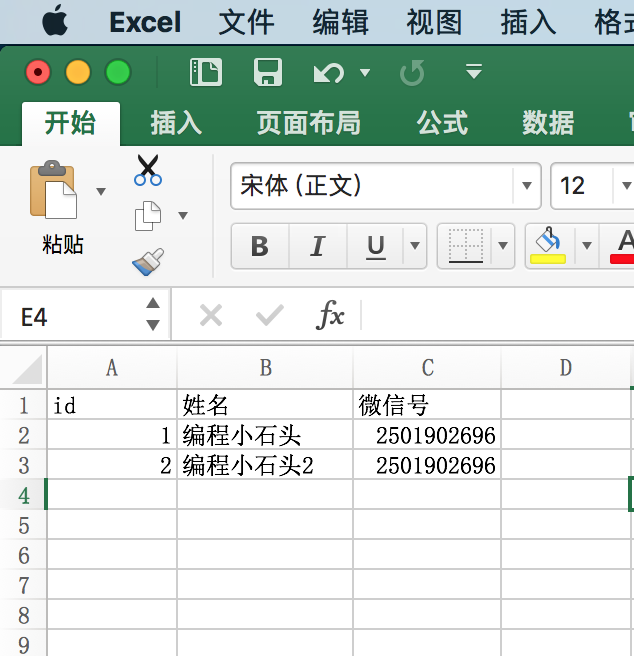Toggle italic formatting
Image resolution: width=634 pixels, height=656 pixels.
click(318, 246)
